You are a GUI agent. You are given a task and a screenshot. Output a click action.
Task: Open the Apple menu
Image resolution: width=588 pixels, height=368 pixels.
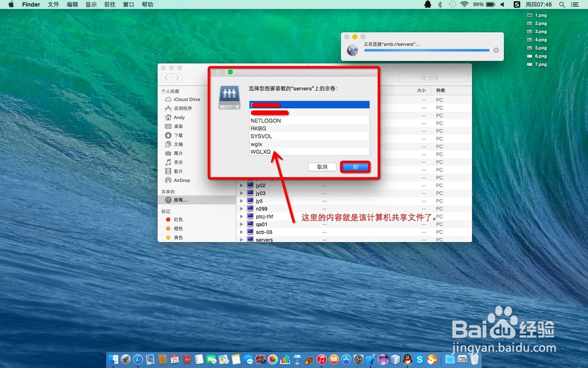tap(11, 5)
